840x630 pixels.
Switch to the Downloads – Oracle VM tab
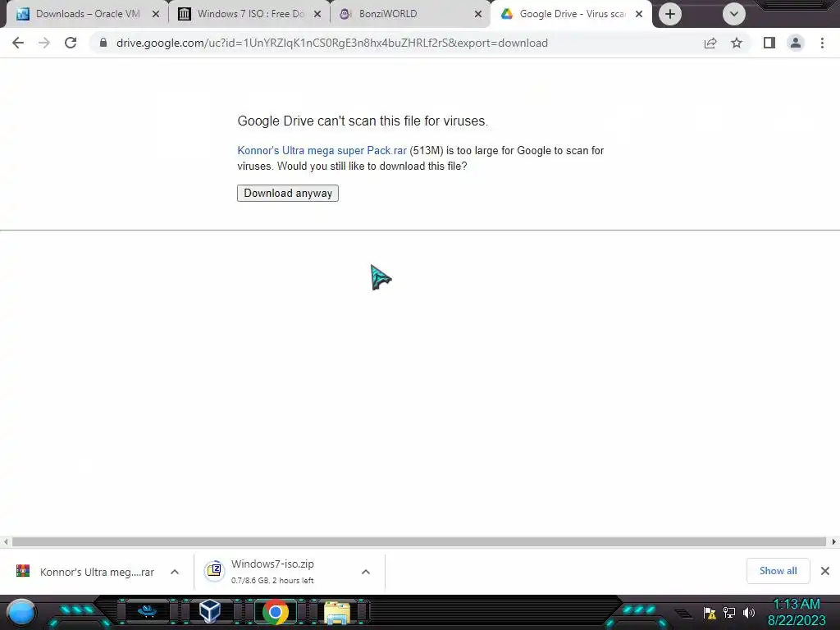coord(87,14)
